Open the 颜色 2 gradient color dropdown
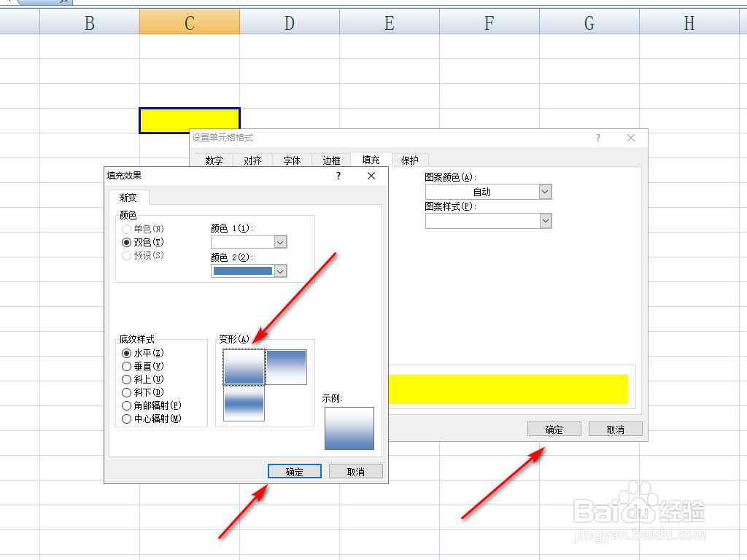The width and height of the screenshot is (747, 560). pyautogui.click(x=279, y=271)
